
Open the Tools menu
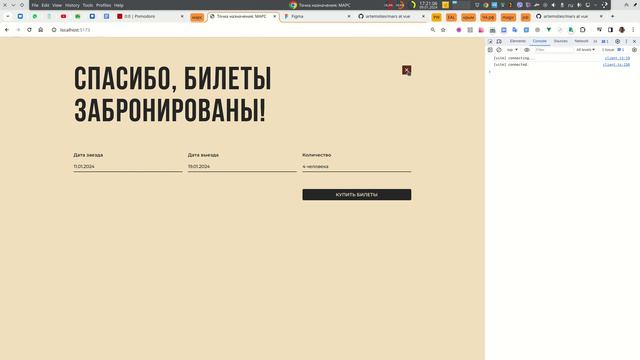(88, 5)
